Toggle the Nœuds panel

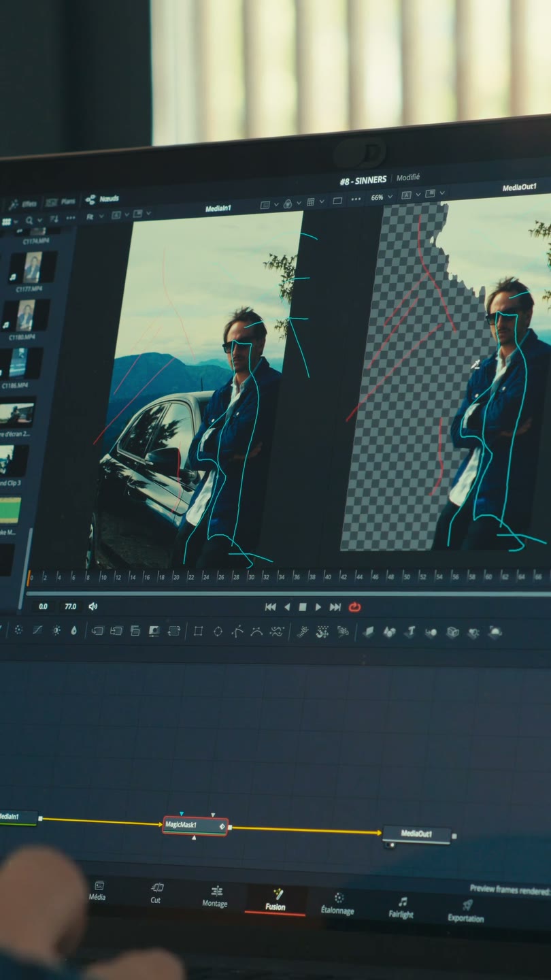(x=103, y=199)
